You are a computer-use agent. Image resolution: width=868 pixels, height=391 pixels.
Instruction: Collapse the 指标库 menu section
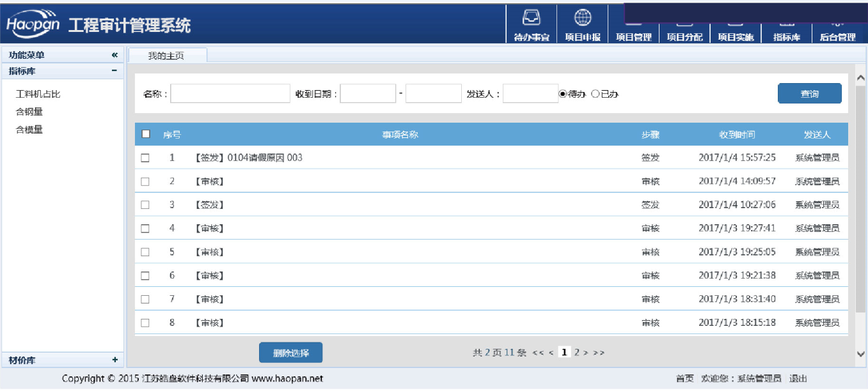[x=114, y=71]
